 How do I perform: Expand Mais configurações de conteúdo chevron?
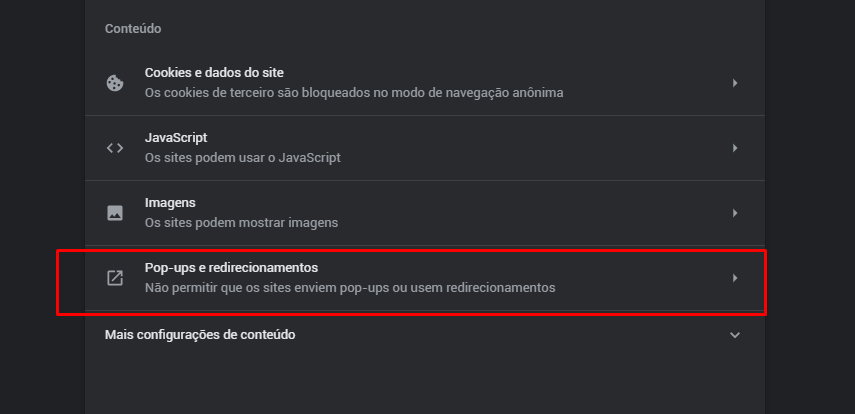pos(735,335)
